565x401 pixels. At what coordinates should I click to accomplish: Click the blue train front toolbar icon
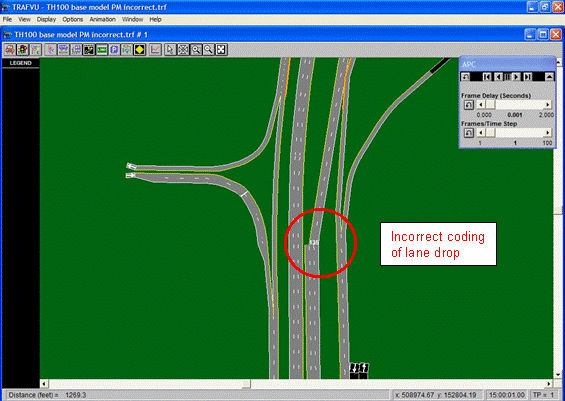(76, 50)
